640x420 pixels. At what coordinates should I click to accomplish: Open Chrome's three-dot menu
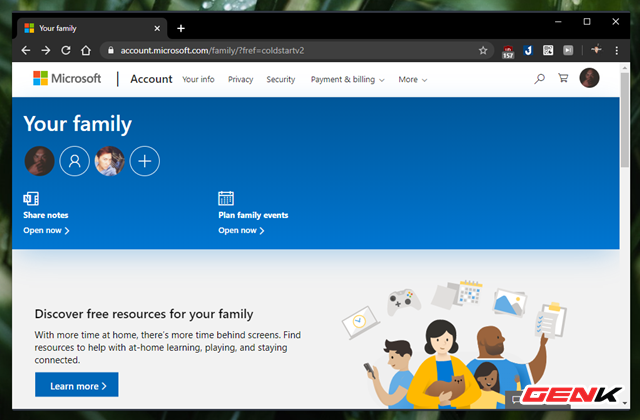pos(617,50)
